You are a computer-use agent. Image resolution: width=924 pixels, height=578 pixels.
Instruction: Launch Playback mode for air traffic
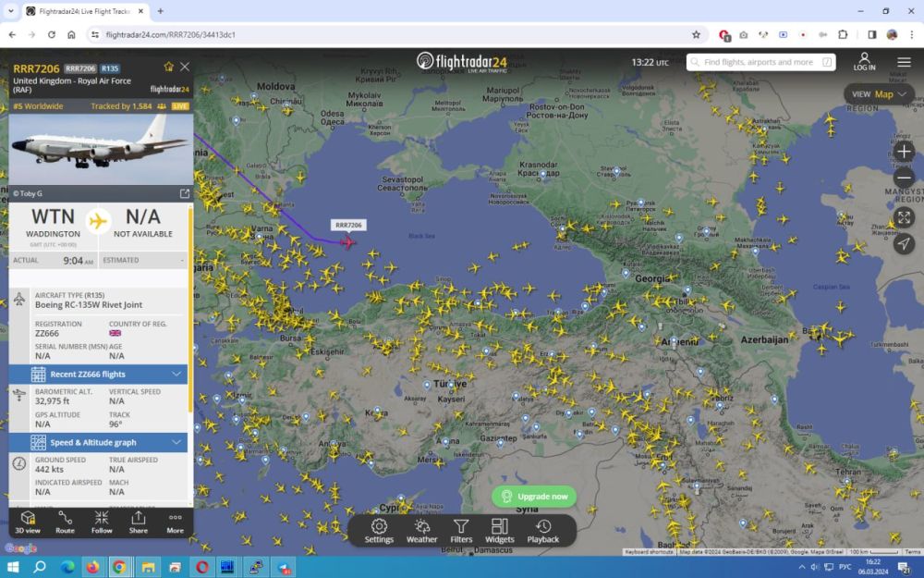pos(542,527)
